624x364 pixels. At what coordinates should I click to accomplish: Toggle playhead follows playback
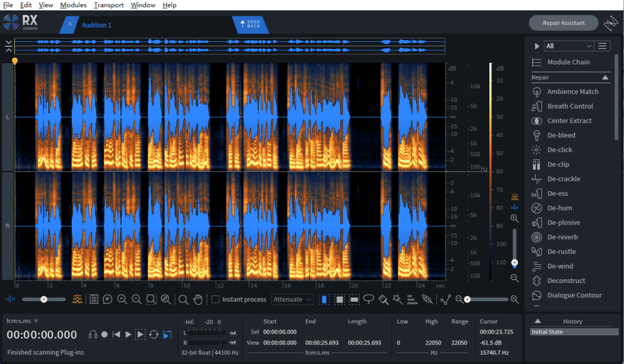tap(168, 335)
